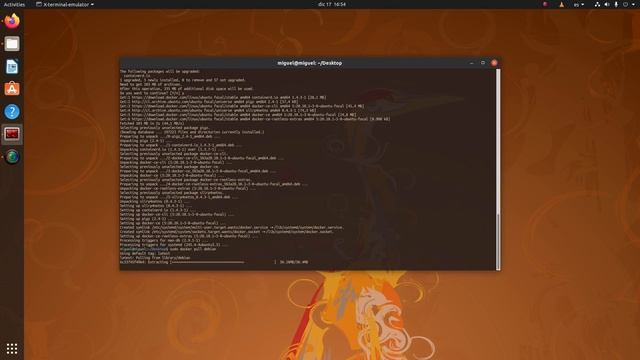The image size is (640, 360).
Task: Focus the red terminal icon in dock
Action: pyautogui.click(x=12, y=134)
